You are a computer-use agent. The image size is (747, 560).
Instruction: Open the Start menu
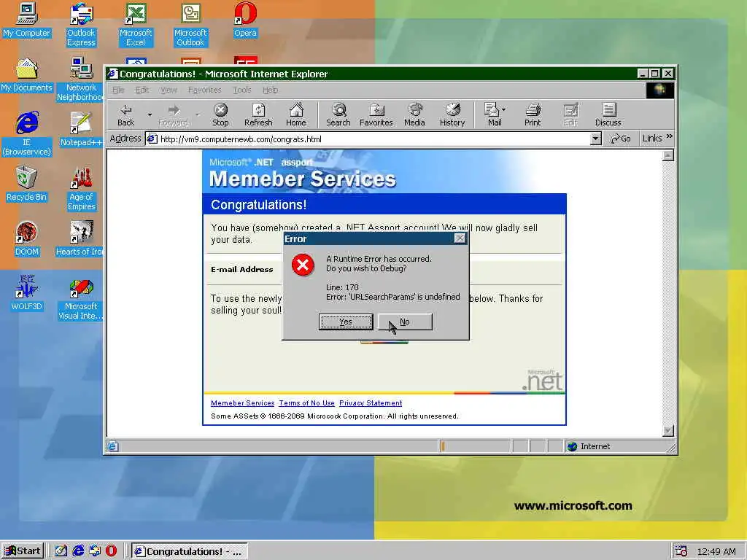(x=23, y=551)
